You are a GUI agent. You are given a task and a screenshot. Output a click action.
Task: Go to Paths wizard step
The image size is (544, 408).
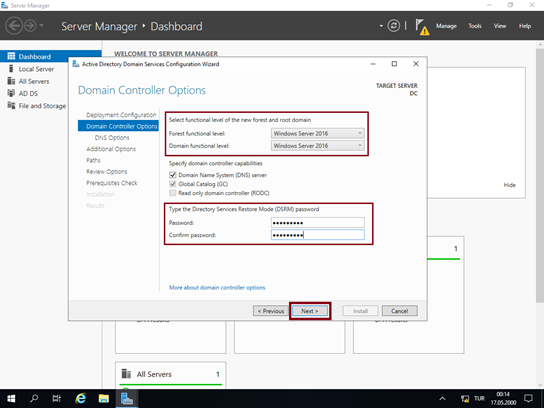pos(93,160)
